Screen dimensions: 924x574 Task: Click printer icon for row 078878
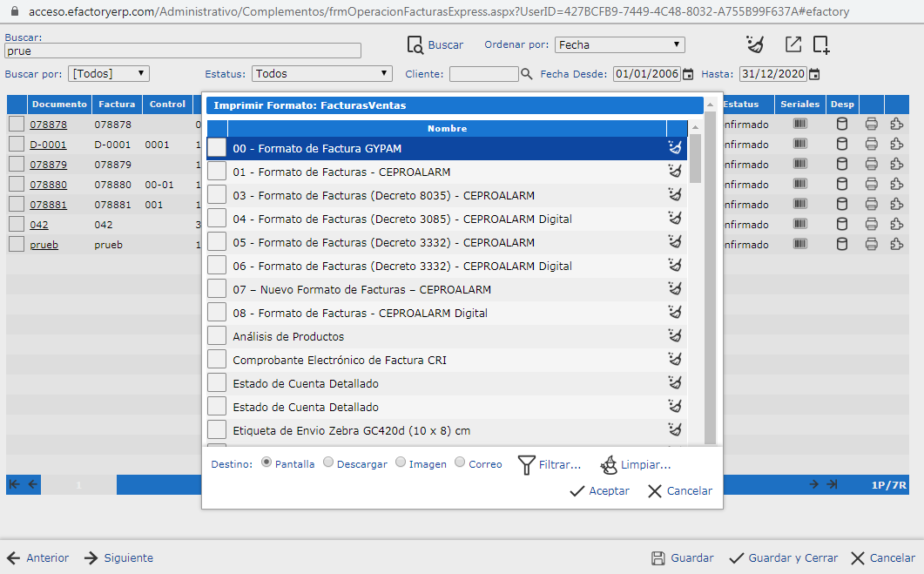tap(872, 124)
